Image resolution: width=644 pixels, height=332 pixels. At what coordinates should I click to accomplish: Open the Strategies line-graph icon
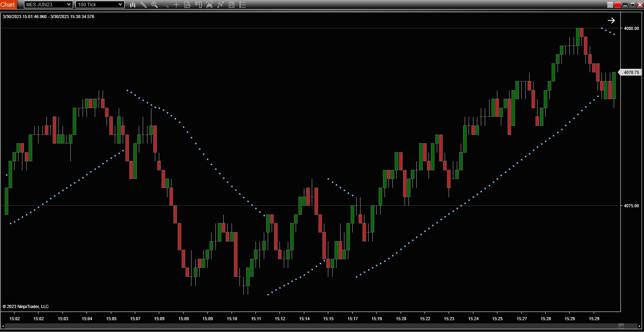pyautogui.click(x=221, y=5)
